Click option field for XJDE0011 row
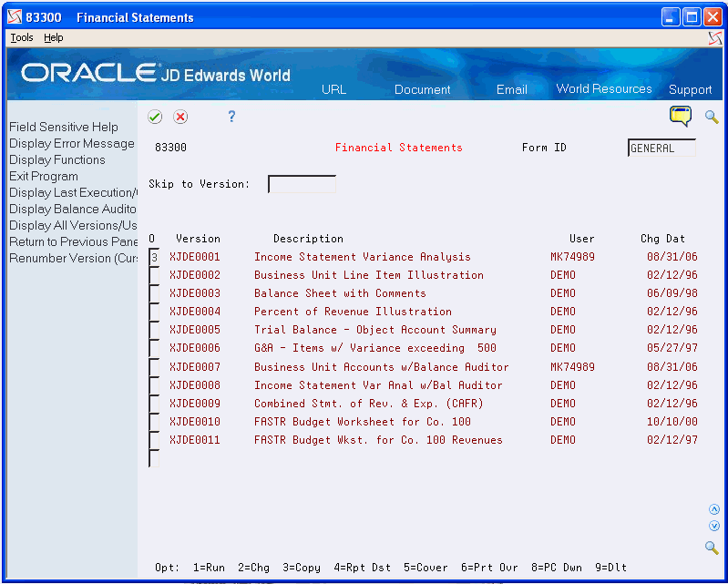728x584 pixels. click(x=154, y=440)
